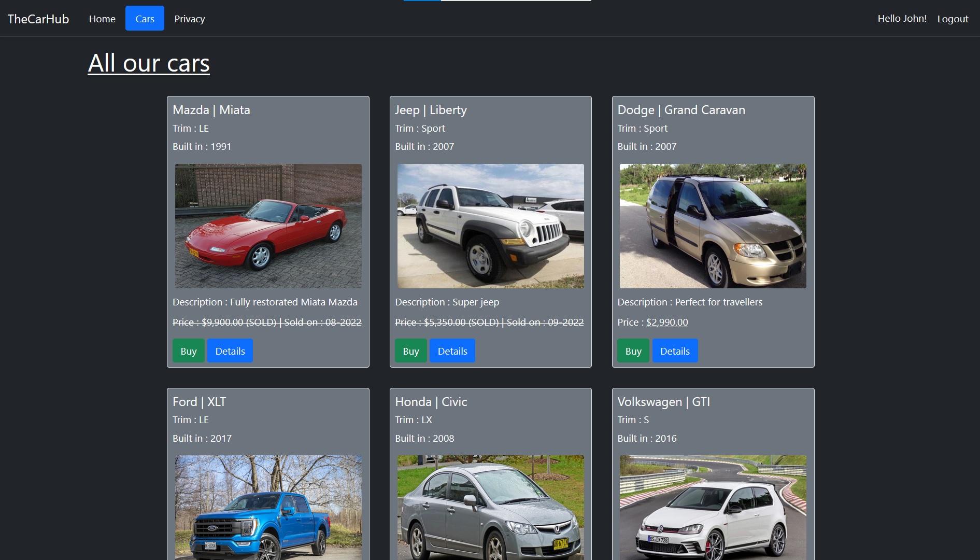Click Trim : Sport on Jeep card
Viewport: 980px width, 560px height.
420,129
